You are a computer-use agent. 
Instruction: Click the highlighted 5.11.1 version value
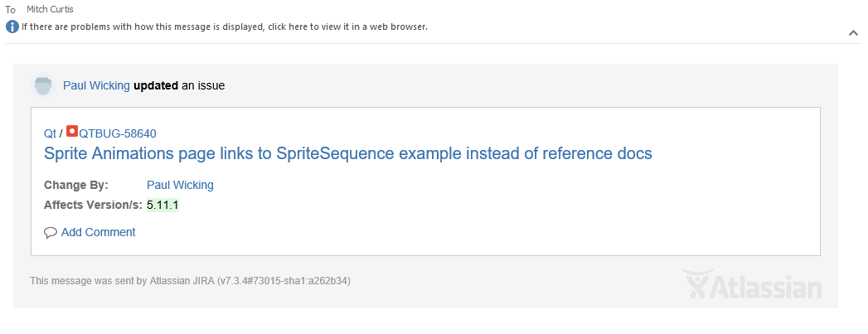[x=162, y=205]
